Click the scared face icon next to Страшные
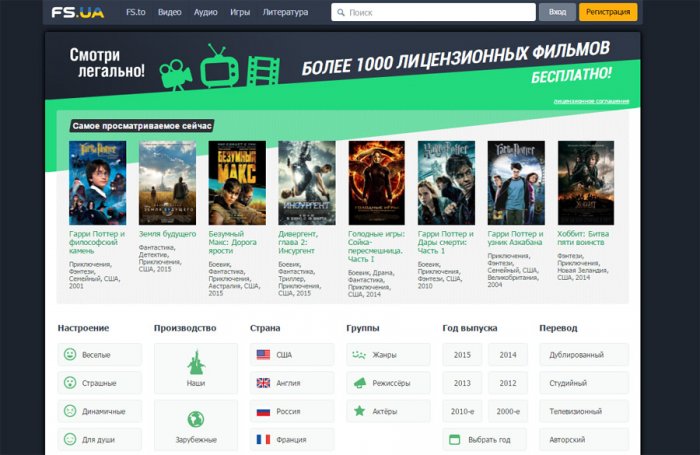The height and width of the screenshot is (455, 700). [x=70, y=383]
